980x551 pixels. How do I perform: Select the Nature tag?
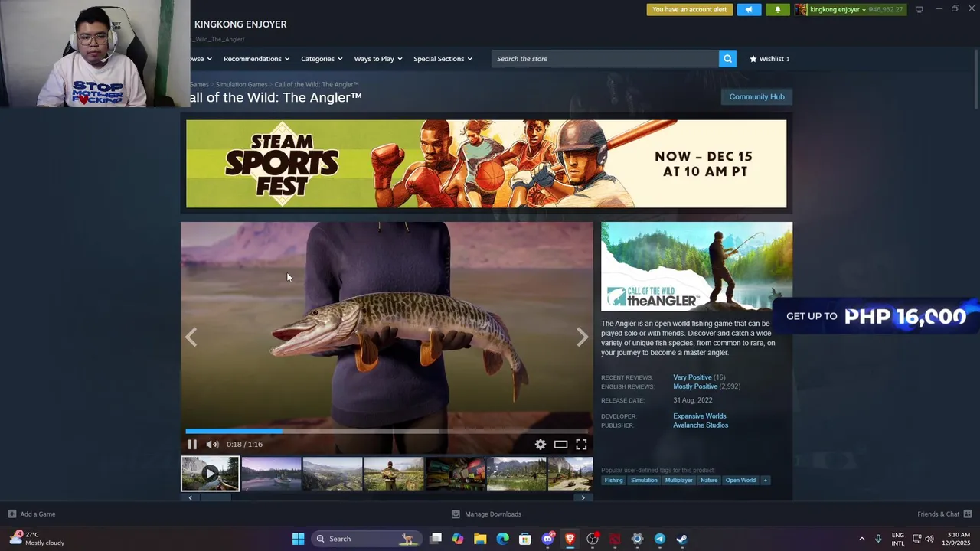point(709,481)
